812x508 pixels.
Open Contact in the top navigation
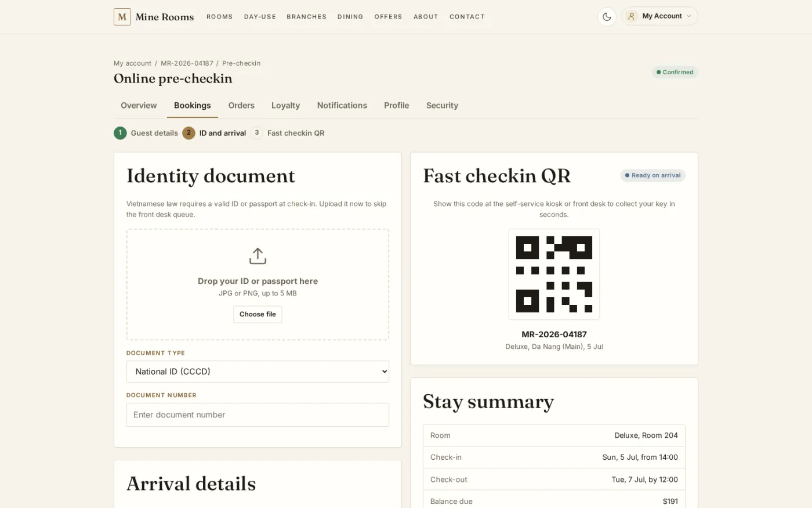467,17
